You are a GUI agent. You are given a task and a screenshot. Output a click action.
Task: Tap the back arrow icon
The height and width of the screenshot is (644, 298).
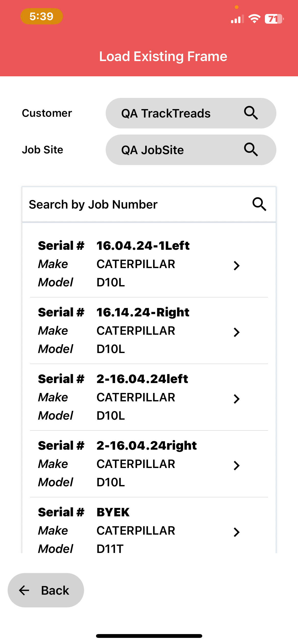click(24, 590)
